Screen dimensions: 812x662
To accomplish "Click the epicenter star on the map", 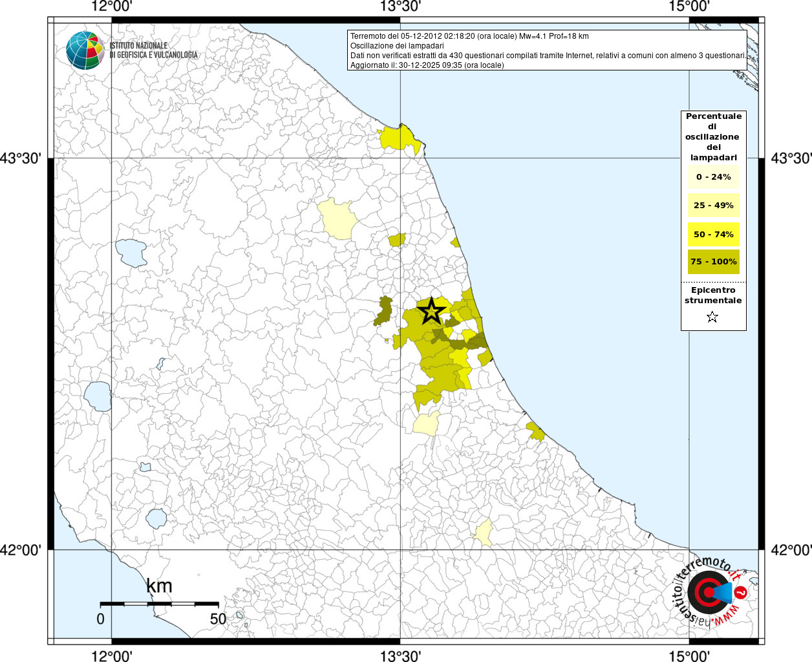I will (x=431, y=312).
